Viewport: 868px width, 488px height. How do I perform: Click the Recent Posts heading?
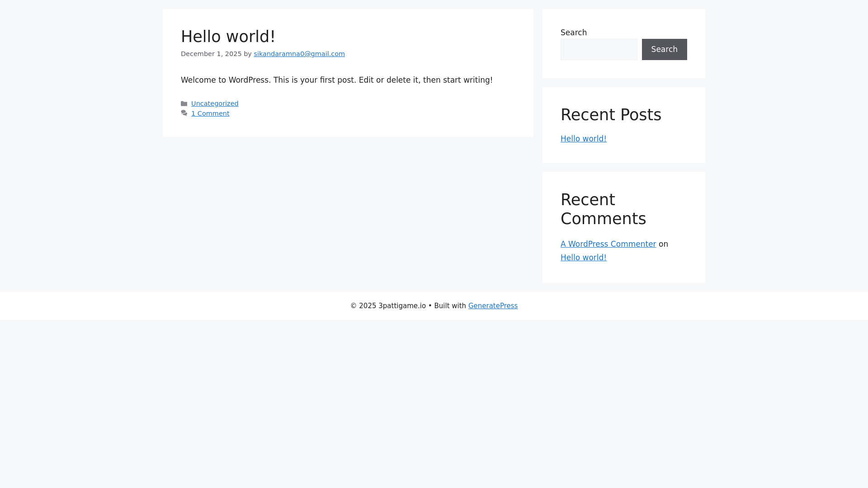(x=610, y=115)
